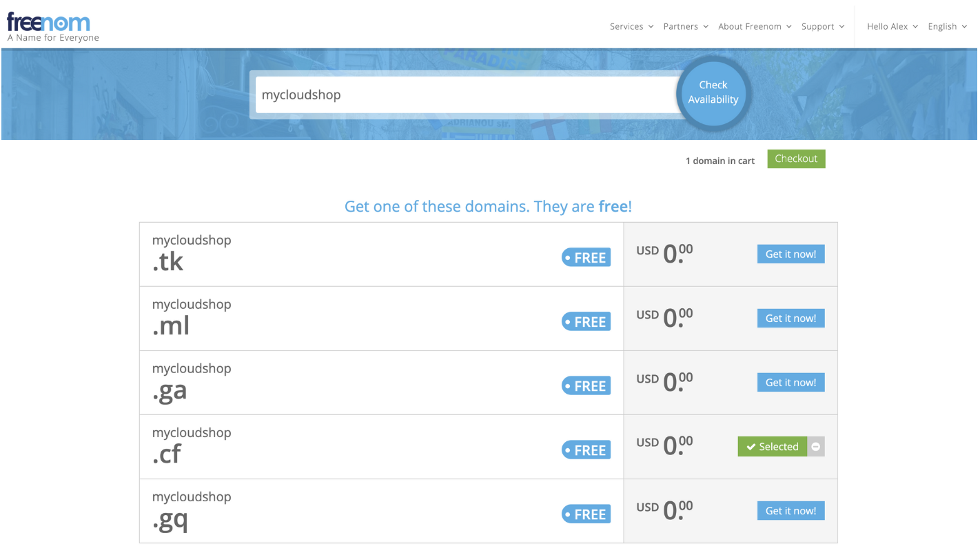This screenshot has width=980, height=553.
Task: Get the mycloudshop .gq domain now
Action: pyautogui.click(x=790, y=511)
